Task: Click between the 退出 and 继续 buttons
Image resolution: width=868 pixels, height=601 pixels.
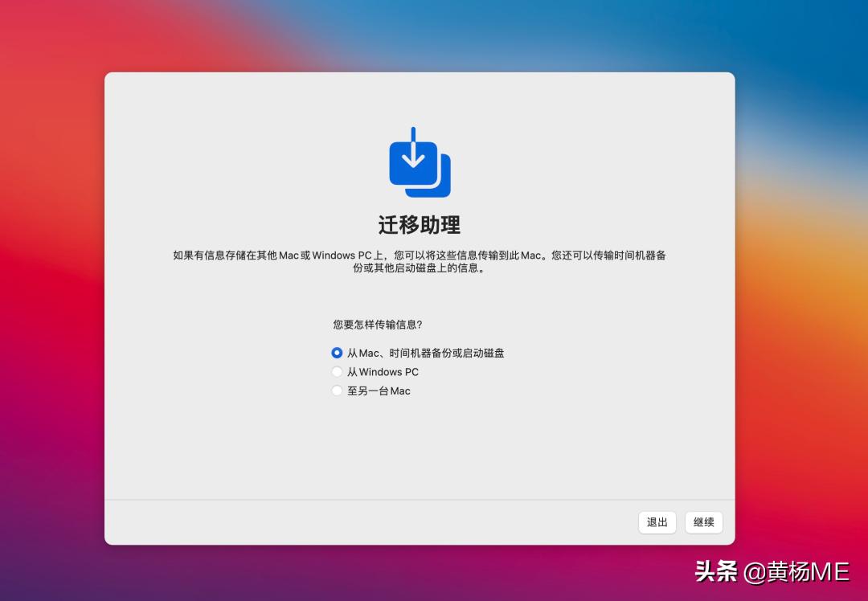Action: [680, 522]
